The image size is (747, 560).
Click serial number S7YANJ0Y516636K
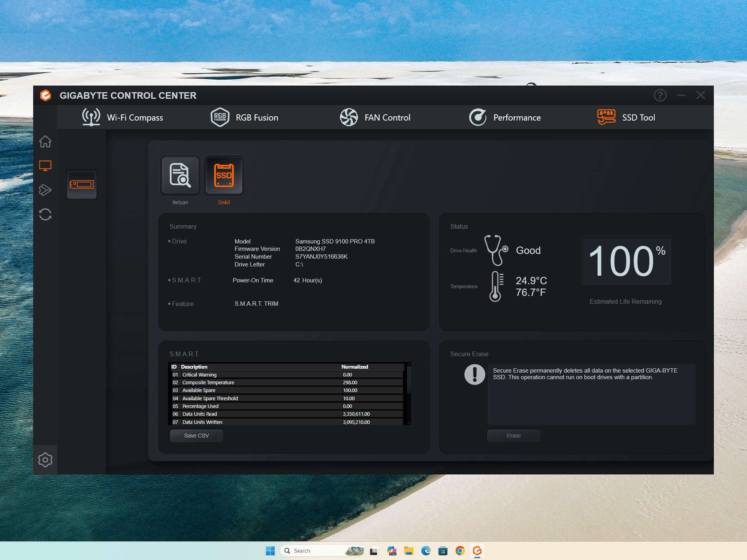321,257
